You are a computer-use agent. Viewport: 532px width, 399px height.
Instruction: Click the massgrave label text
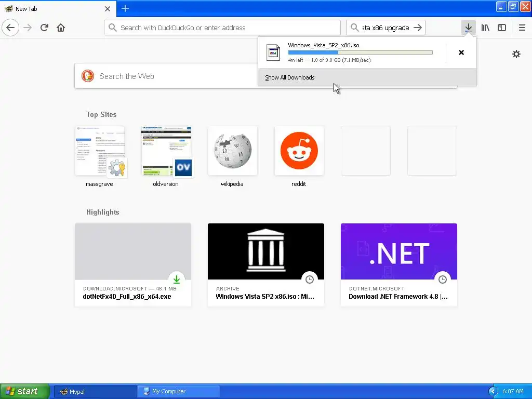pos(99,184)
